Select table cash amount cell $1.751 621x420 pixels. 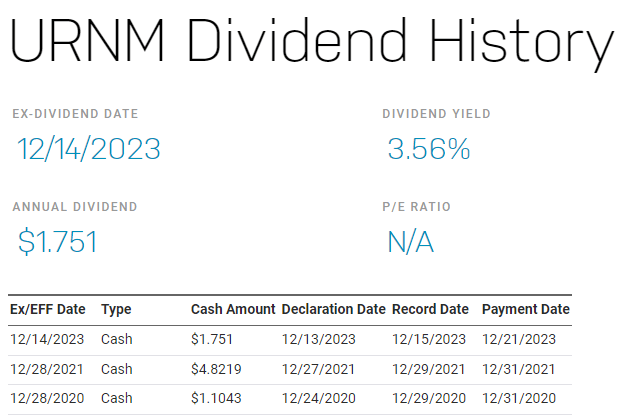(212, 340)
